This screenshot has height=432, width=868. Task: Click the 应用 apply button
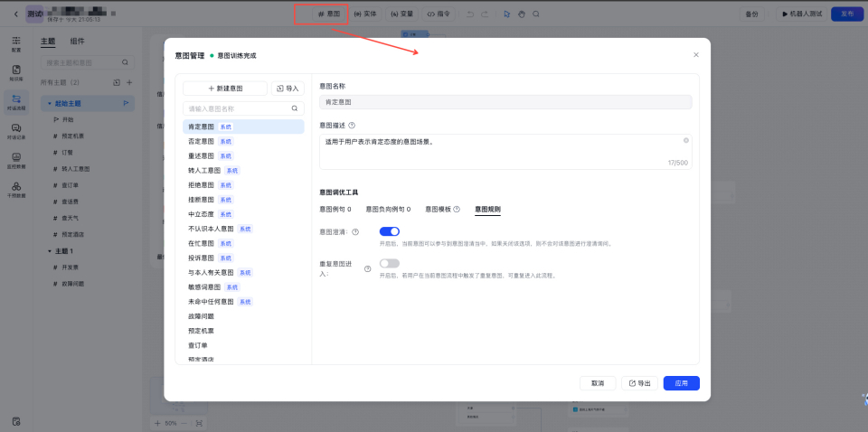point(681,383)
